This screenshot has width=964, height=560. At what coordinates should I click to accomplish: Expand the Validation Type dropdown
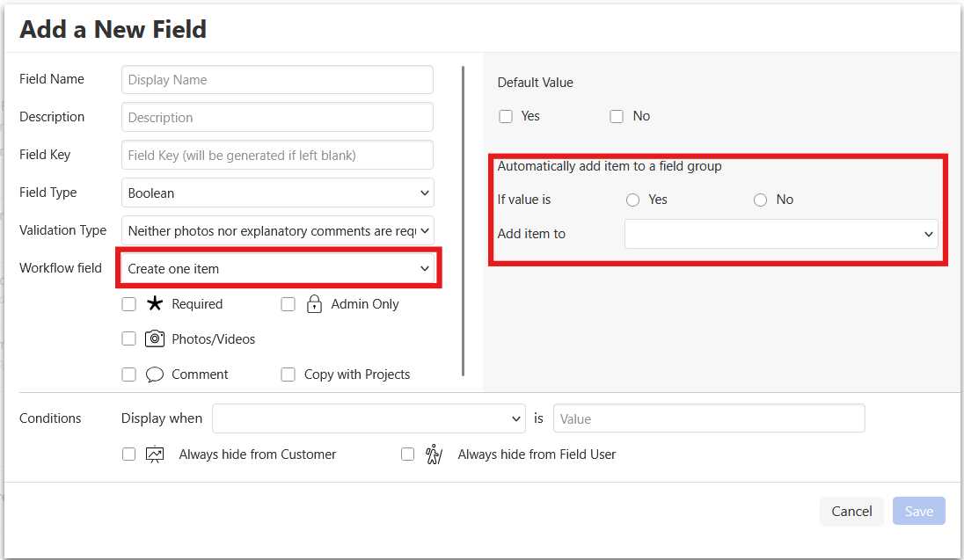click(278, 230)
